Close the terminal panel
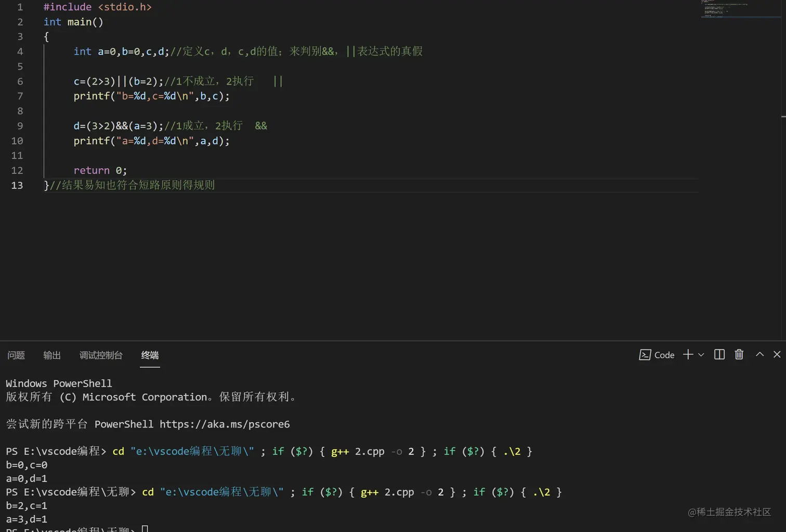The image size is (786, 532). pos(777,354)
